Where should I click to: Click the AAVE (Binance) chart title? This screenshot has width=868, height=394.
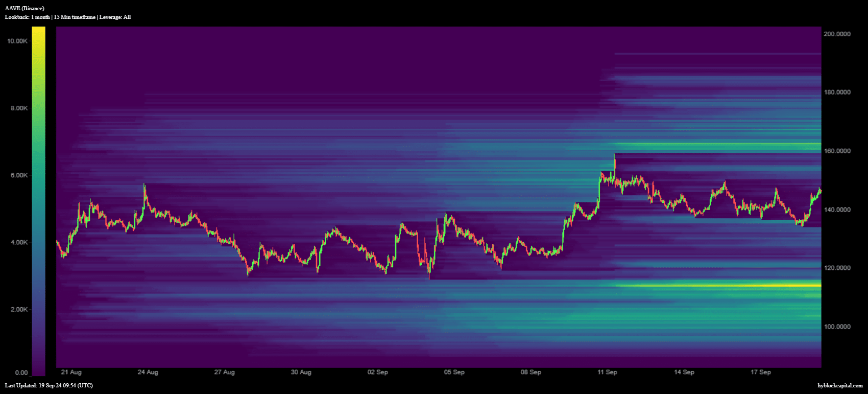(x=25, y=8)
